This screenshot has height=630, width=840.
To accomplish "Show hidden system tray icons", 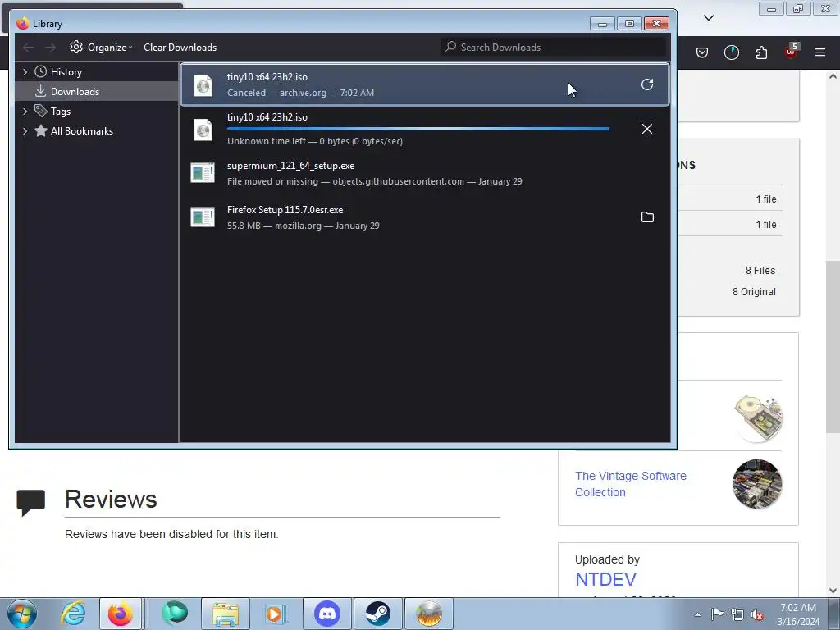I will tap(697, 614).
